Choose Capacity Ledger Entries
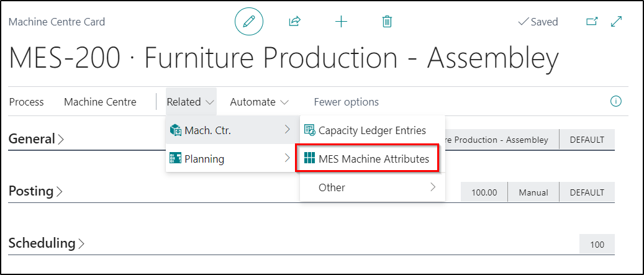644x275 pixels. 372,130
